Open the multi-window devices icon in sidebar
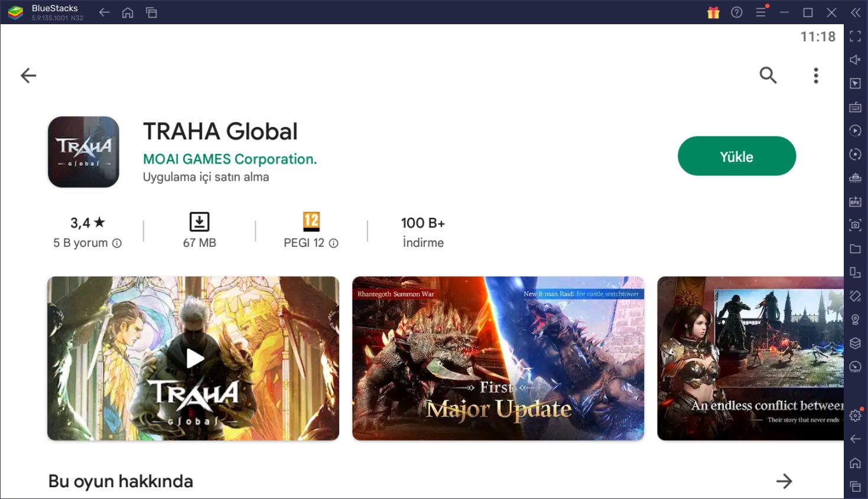The height and width of the screenshot is (499, 868). pos(855,272)
